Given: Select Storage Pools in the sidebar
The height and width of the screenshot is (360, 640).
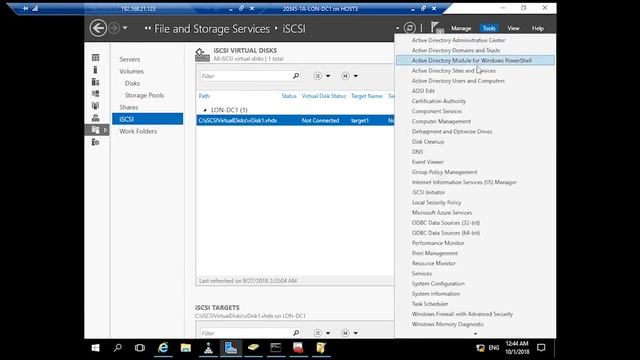Looking at the screenshot, I should [x=144, y=95].
